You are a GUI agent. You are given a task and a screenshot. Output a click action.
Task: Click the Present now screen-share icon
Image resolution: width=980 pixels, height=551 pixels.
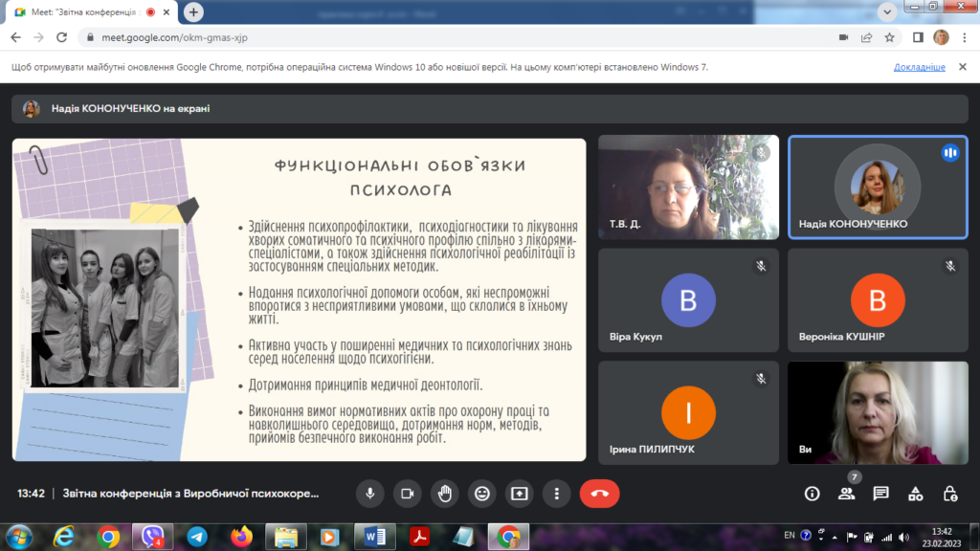(520, 494)
